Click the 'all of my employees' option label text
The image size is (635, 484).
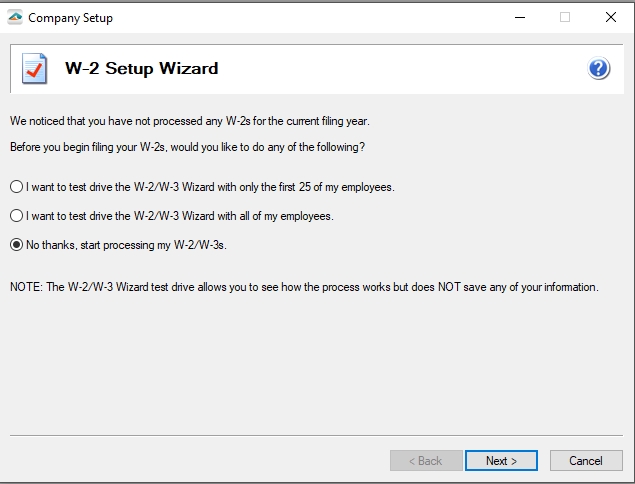click(180, 216)
